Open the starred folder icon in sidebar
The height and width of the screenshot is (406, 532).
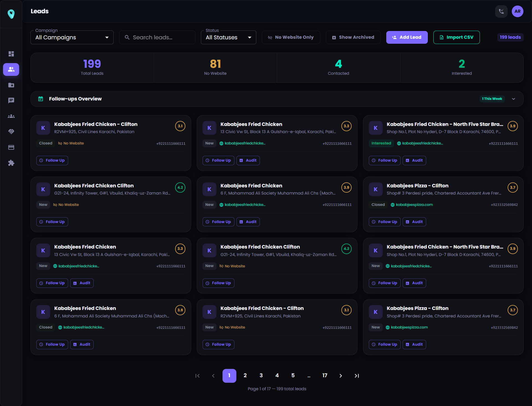(11, 85)
